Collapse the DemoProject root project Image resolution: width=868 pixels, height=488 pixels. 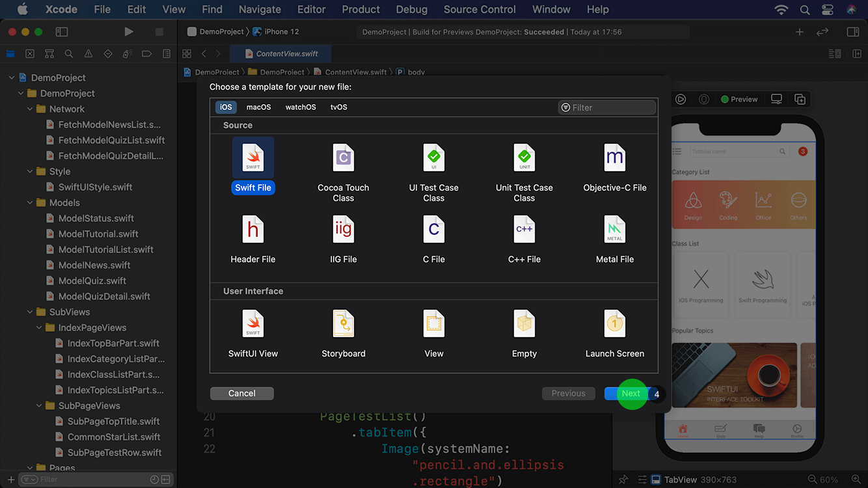[x=12, y=77]
